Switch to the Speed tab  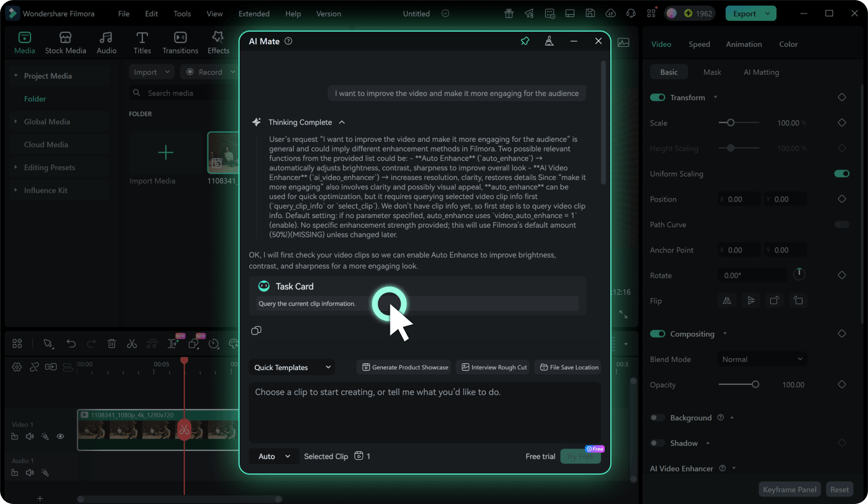[699, 44]
